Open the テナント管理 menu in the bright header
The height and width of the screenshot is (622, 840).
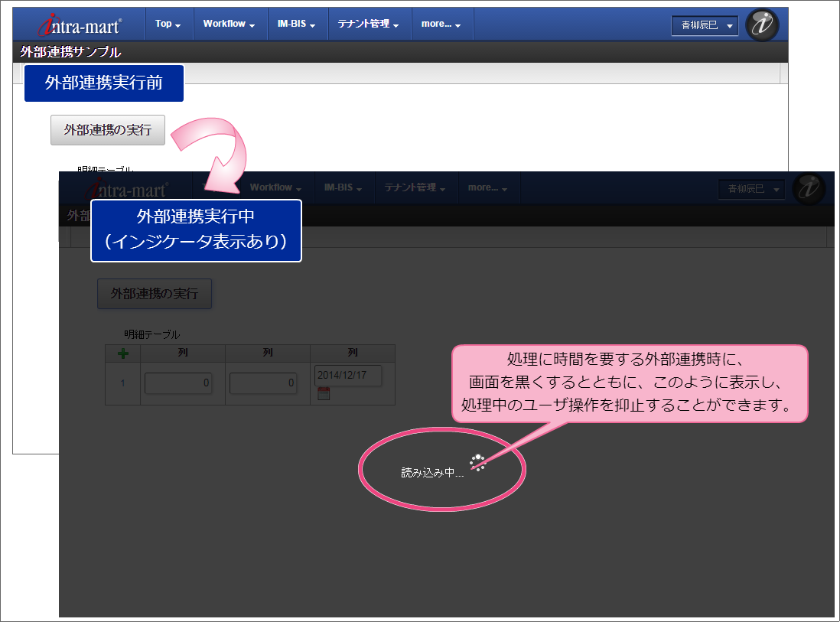tap(370, 24)
